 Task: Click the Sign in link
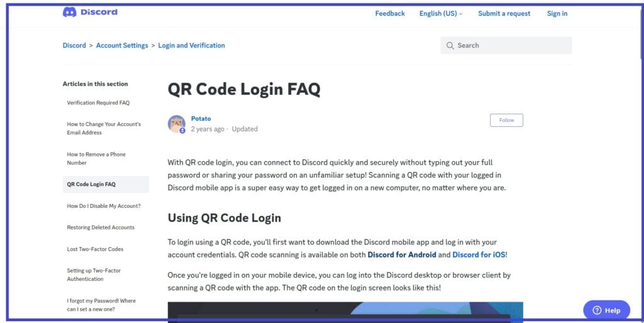coord(557,14)
